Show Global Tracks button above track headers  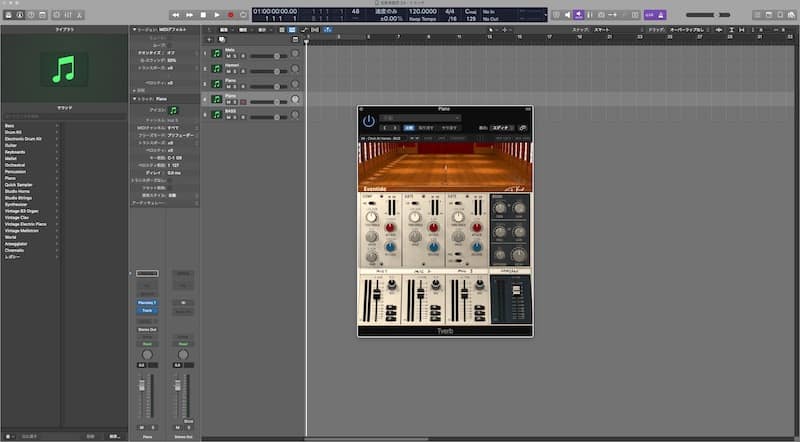[295, 39]
